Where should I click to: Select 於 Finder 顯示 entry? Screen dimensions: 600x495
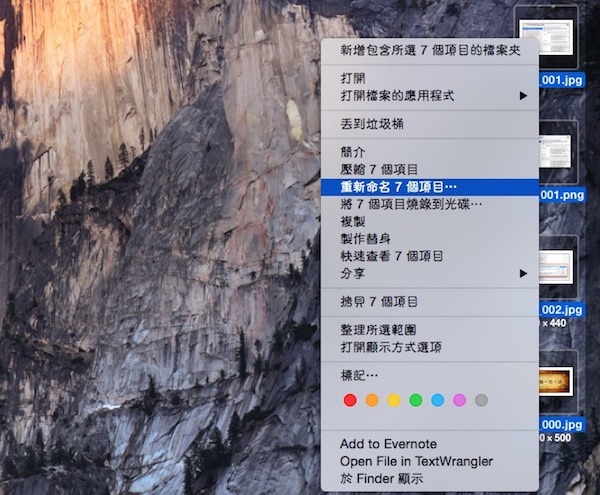point(430,479)
